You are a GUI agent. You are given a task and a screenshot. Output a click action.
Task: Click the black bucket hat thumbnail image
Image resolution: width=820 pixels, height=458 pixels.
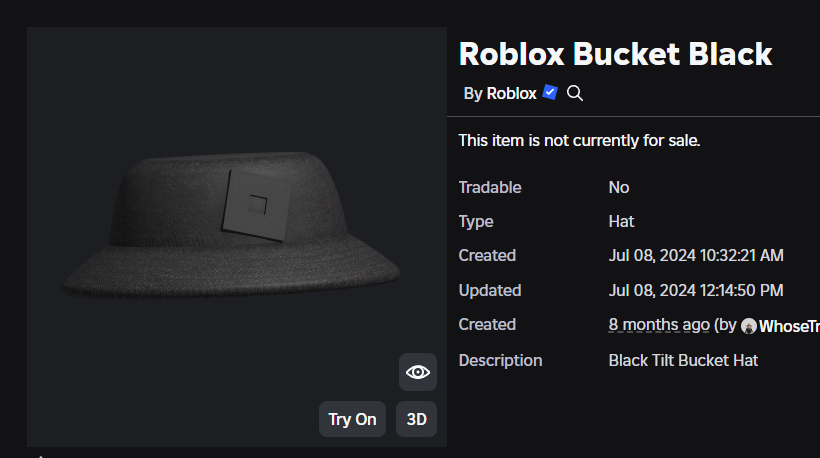(237, 237)
